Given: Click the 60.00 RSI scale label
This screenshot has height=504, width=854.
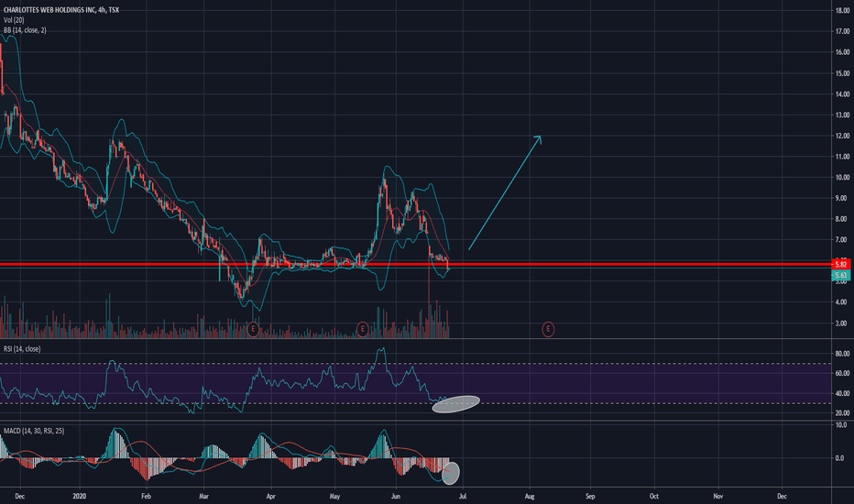Looking at the screenshot, I should pos(842,373).
